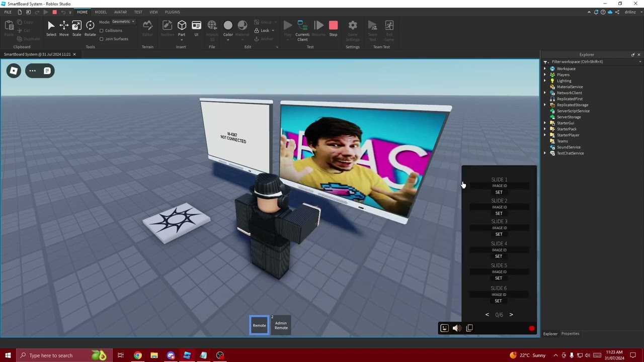Viewport: 644px width, 362px height.
Task: Expand the ReplicatedStorage tree node
Action: 545,105
